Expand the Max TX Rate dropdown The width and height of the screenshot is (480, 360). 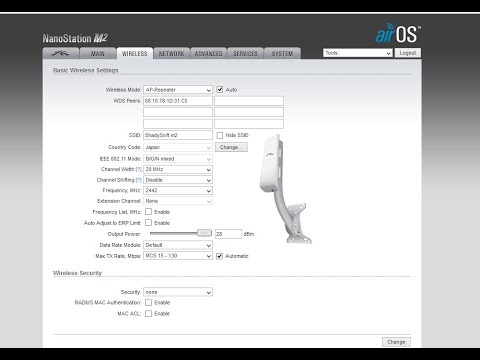(178, 256)
